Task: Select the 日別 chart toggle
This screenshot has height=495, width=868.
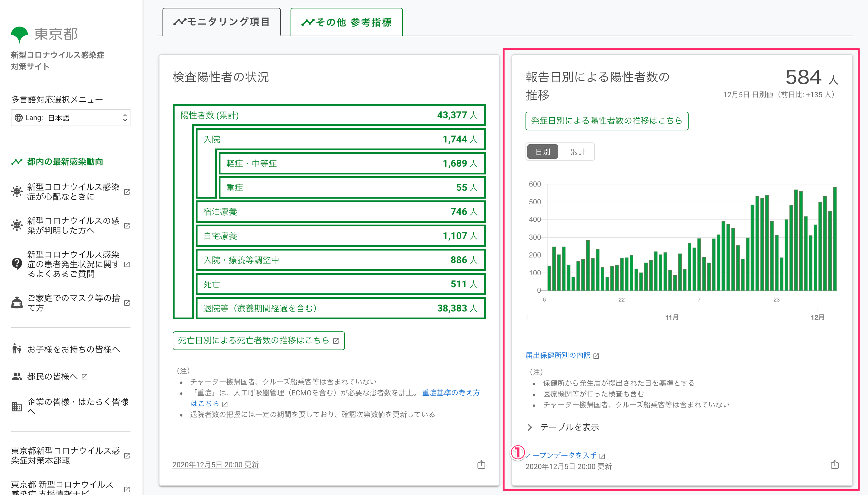Action: click(542, 152)
